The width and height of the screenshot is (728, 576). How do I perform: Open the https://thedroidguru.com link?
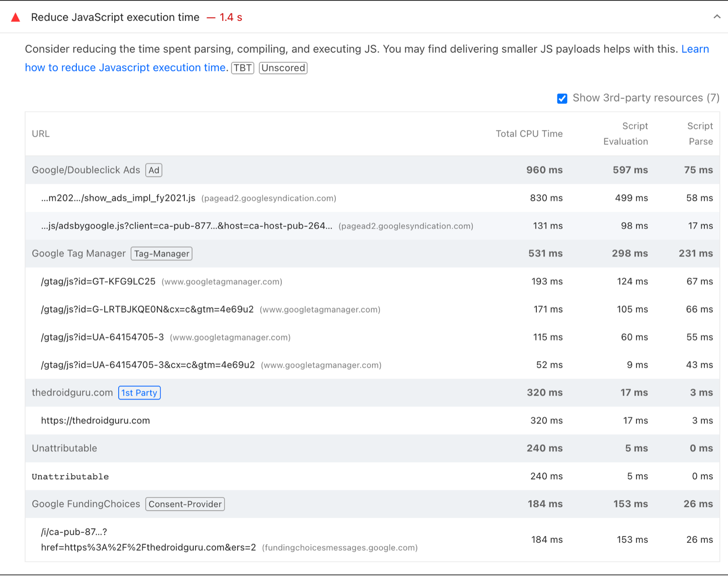pyautogui.click(x=96, y=420)
